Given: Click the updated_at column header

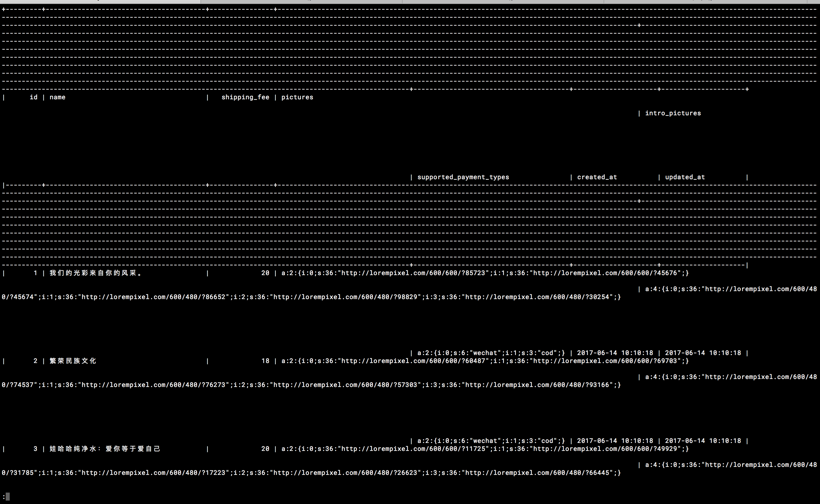Looking at the screenshot, I should tap(685, 177).
